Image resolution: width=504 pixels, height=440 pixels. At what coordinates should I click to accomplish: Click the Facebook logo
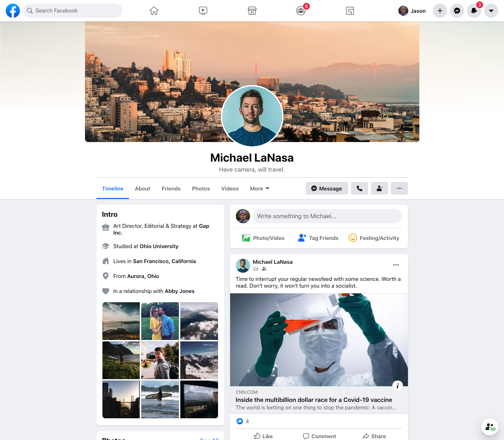pos(13,11)
